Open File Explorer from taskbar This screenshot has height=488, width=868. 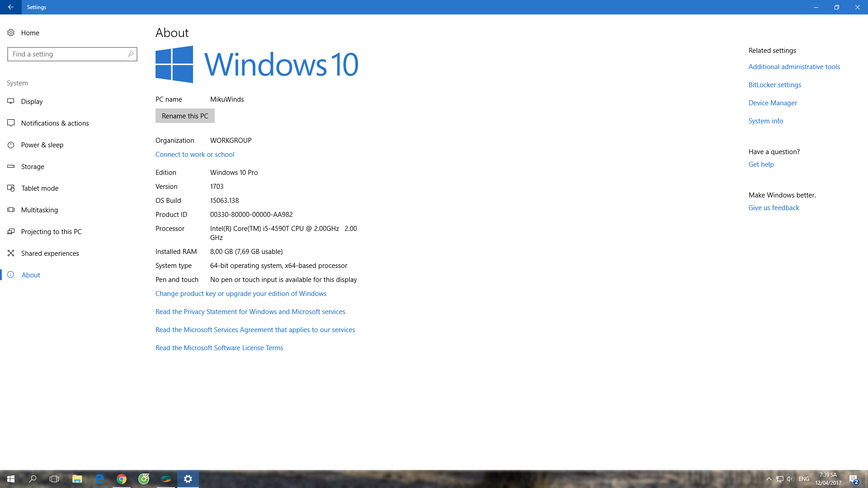(x=77, y=479)
